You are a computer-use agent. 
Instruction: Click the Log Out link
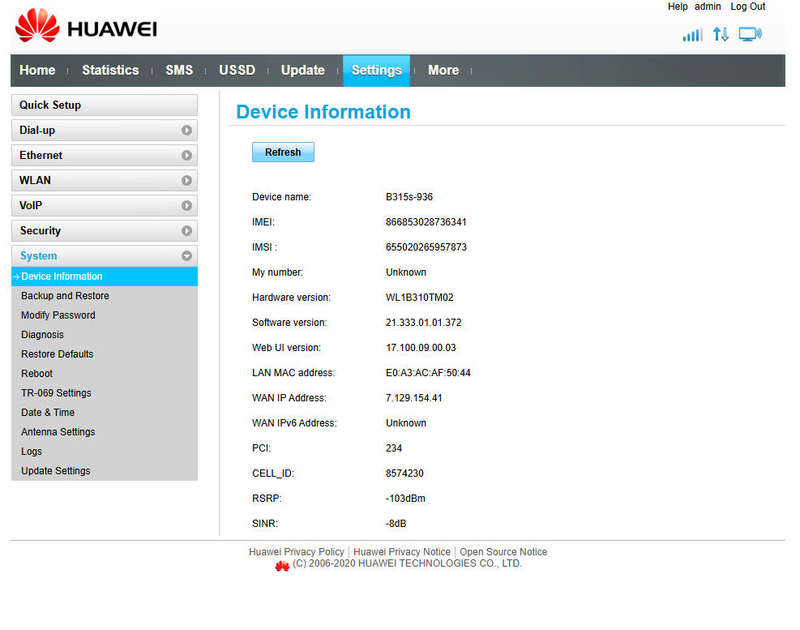pyautogui.click(x=747, y=7)
